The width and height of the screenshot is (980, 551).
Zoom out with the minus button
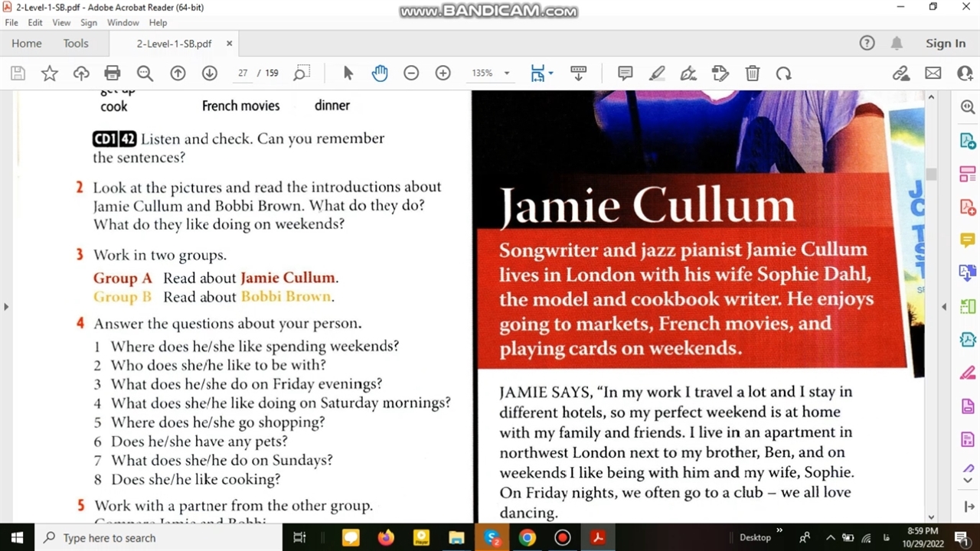411,73
